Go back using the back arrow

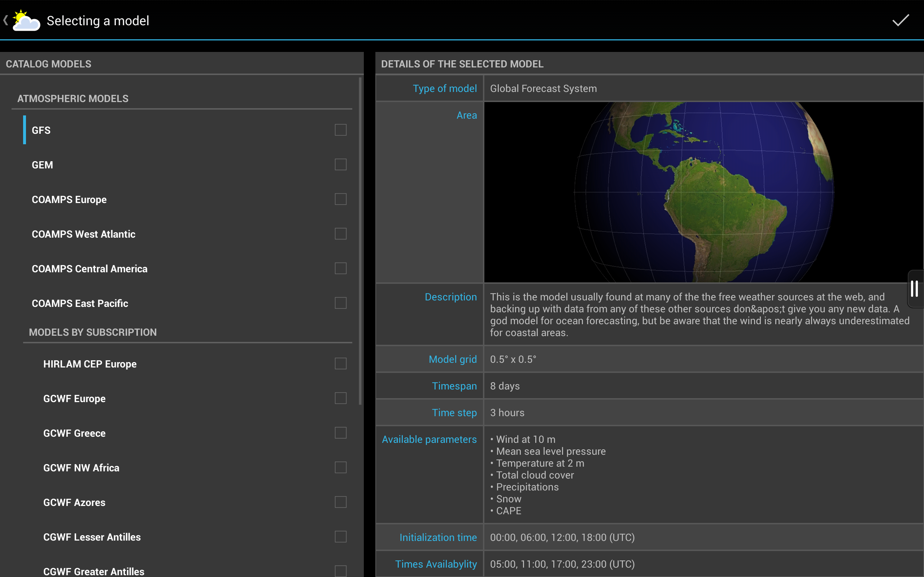6,20
